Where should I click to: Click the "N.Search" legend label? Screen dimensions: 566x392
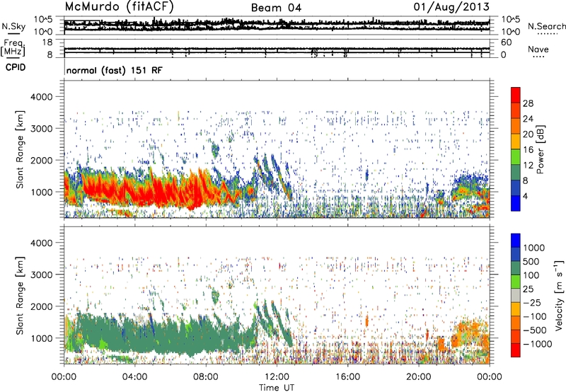pyautogui.click(x=546, y=26)
